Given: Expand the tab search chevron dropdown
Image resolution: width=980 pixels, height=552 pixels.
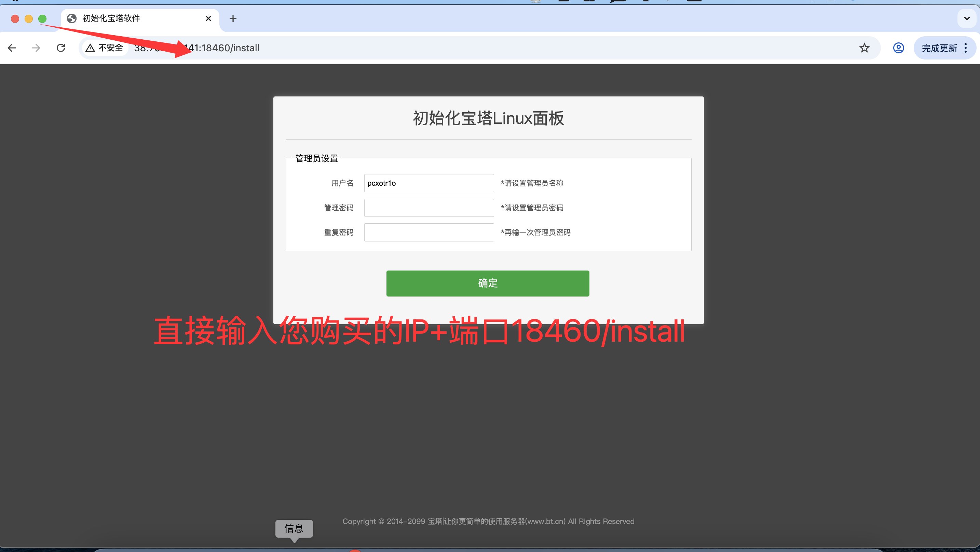Looking at the screenshot, I should (x=967, y=19).
